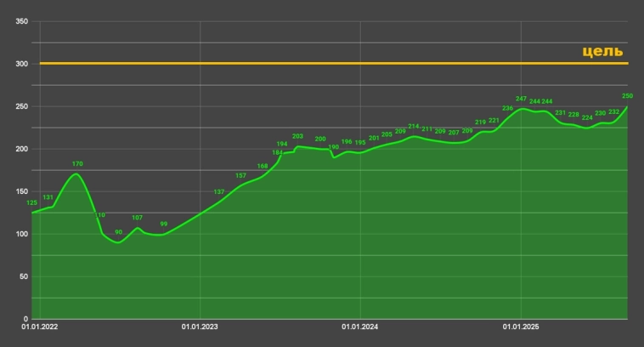Select the '137' data point label

[x=219, y=192]
